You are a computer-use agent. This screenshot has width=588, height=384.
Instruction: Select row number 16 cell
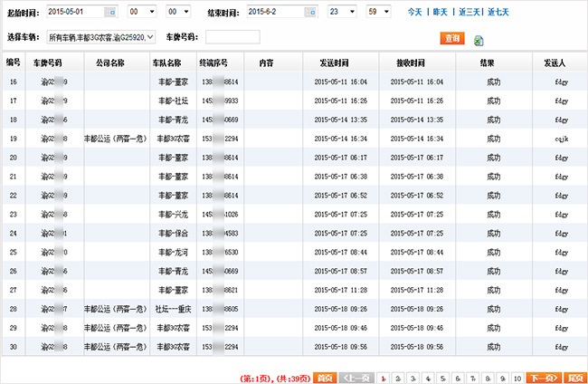[14, 82]
